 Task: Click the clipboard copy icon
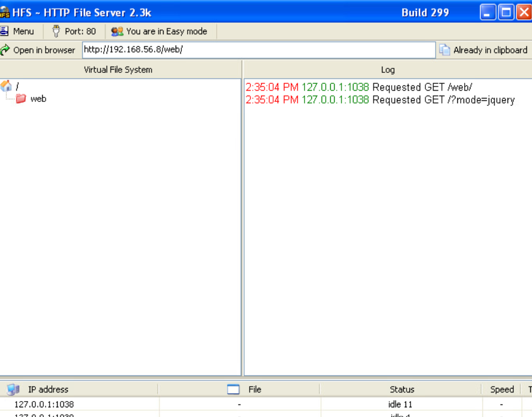click(x=444, y=50)
